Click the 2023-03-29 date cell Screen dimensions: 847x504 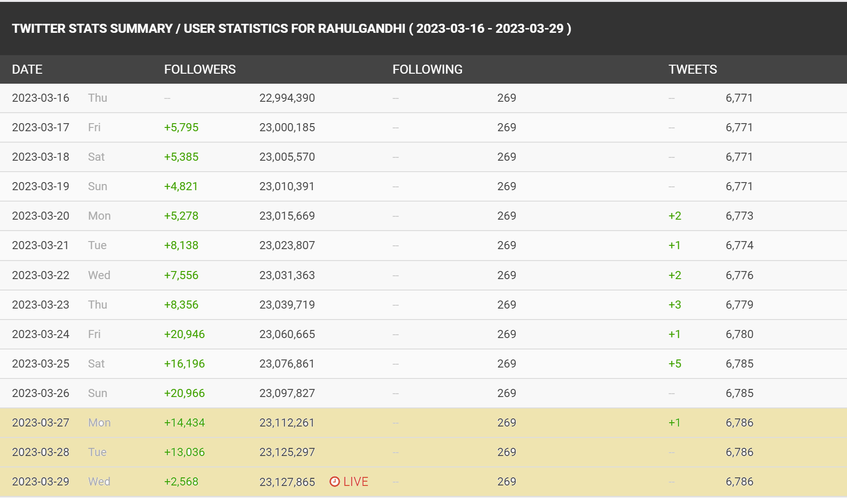click(x=40, y=482)
